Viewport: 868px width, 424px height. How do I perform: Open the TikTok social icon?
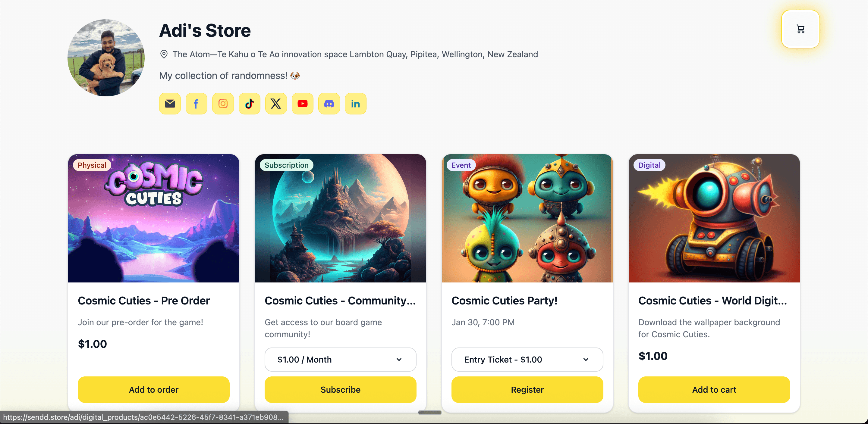[249, 103]
